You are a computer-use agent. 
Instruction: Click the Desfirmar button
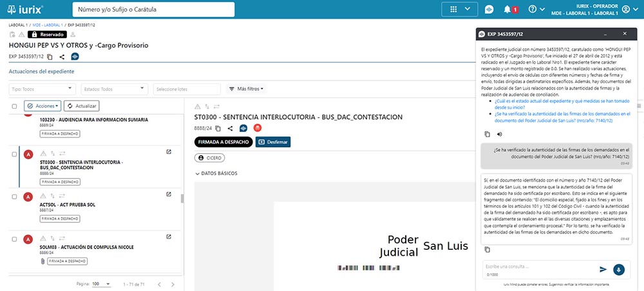click(273, 142)
